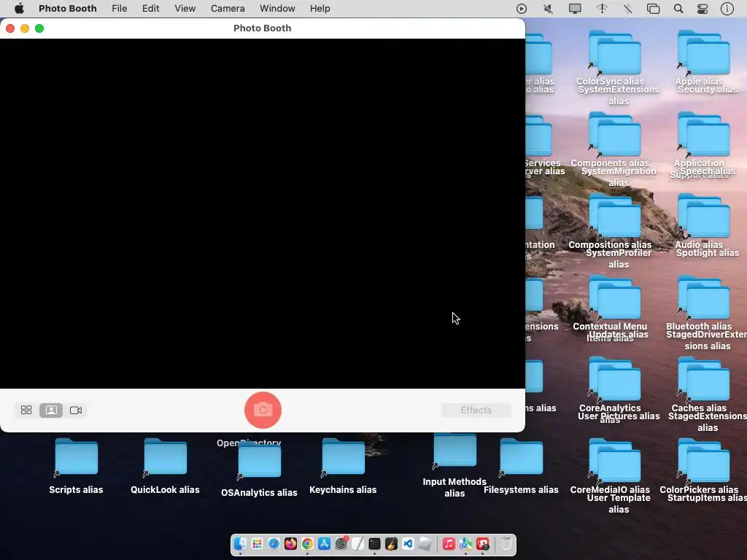The height and width of the screenshot is (560, 747).
Task: Open the View menu
Action: pos(185,9)
